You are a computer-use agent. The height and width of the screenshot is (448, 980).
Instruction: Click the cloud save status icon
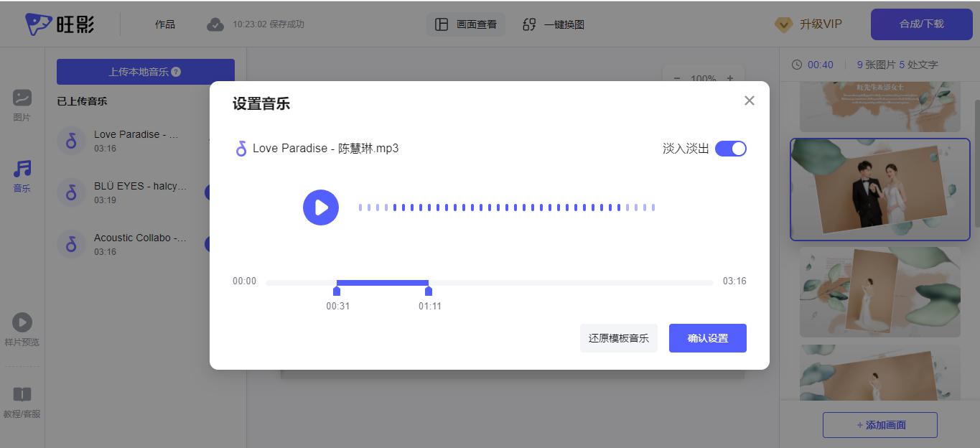(215, 24)
